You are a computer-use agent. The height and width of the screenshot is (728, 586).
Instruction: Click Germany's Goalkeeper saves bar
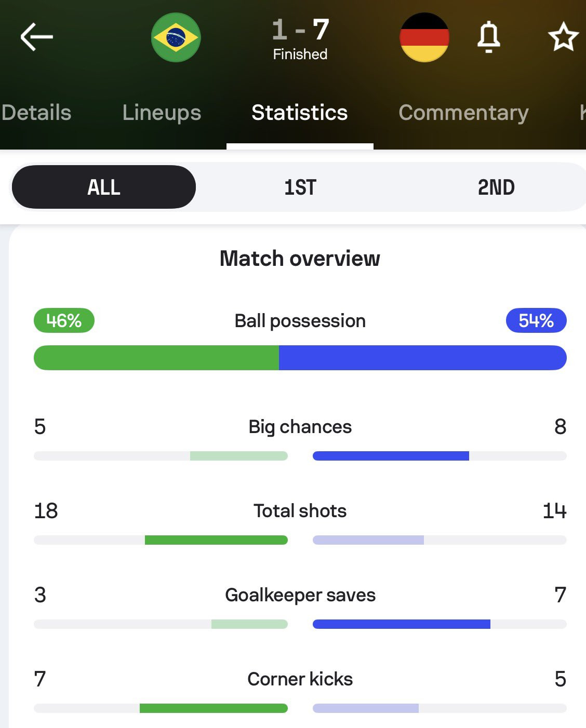(439, 624)
